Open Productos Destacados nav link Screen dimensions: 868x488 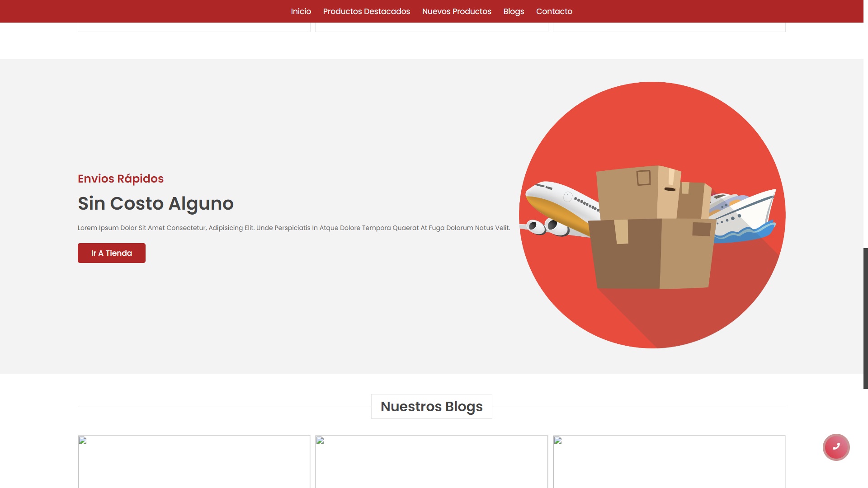coord(366,11)
